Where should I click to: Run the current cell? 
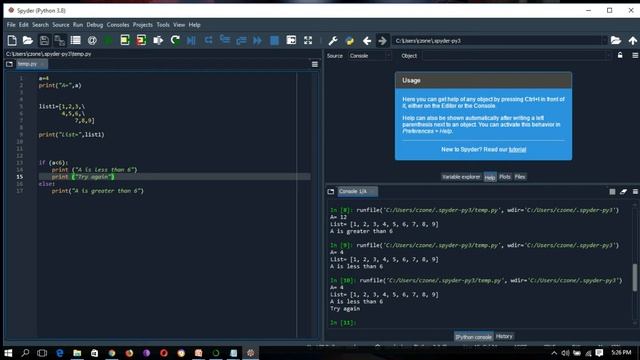(x=125, y=40)
